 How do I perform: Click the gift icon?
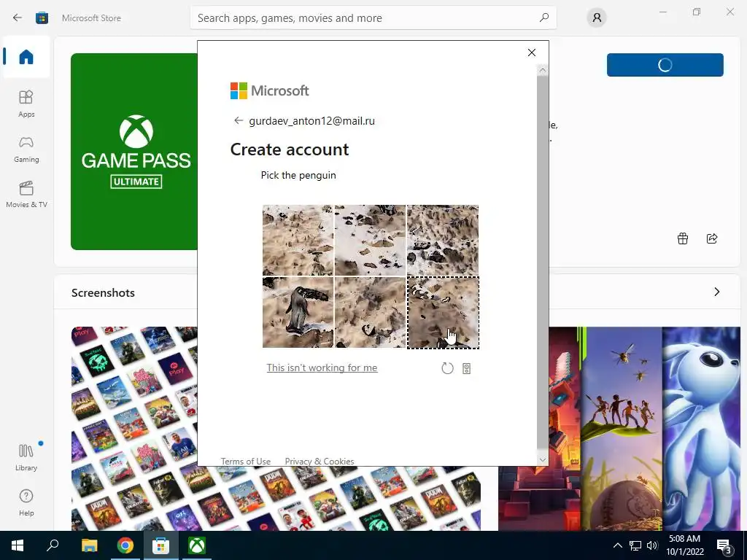coord(683,238)
